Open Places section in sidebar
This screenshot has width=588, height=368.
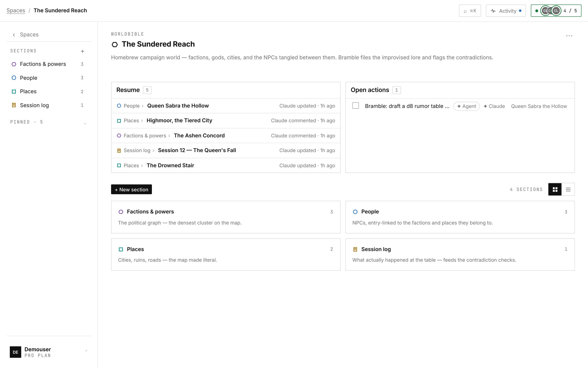click(x=49, y=92)
